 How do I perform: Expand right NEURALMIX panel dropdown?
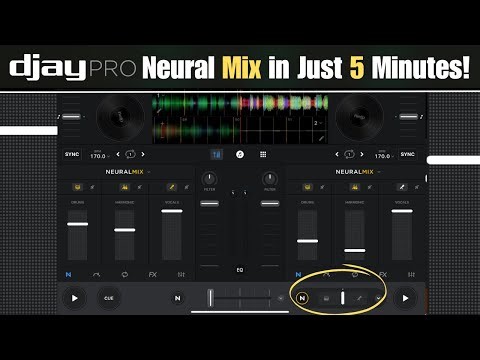coord(379,172)
